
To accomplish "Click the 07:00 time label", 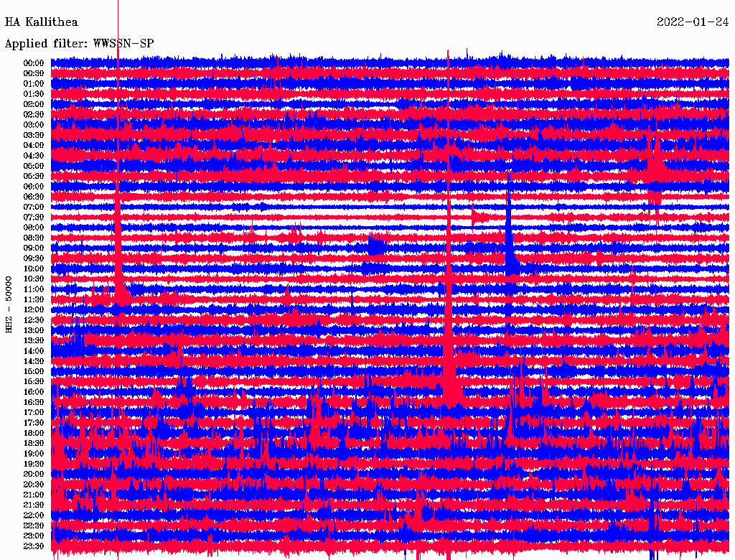I will (33, 207).
